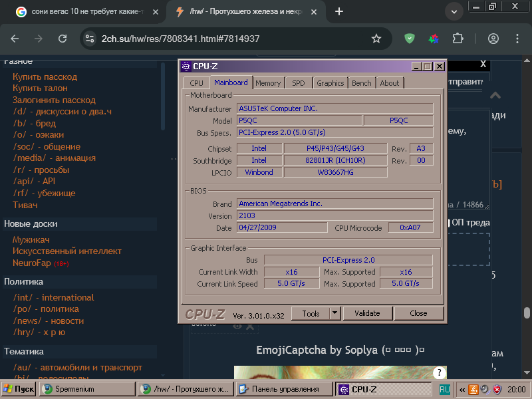This screenshot has width=532, height=399.
Task: Click the Manufacturer field ASUSTeK Computer INC.
Action: coord(335,108)
